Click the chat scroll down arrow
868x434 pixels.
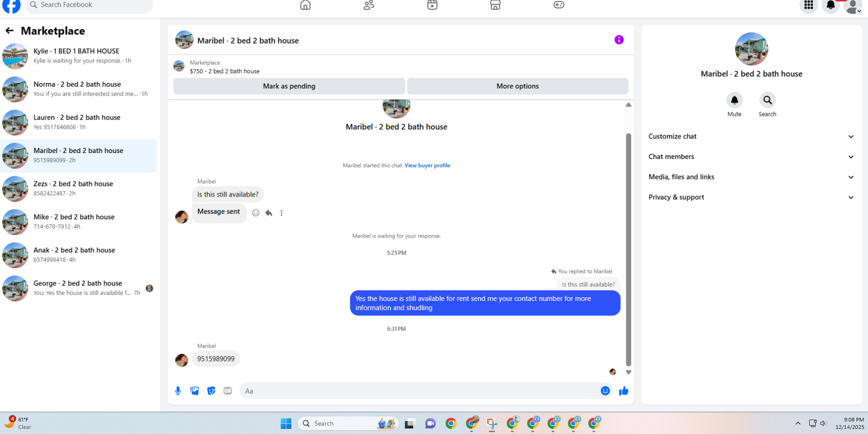tap(629, 372)
